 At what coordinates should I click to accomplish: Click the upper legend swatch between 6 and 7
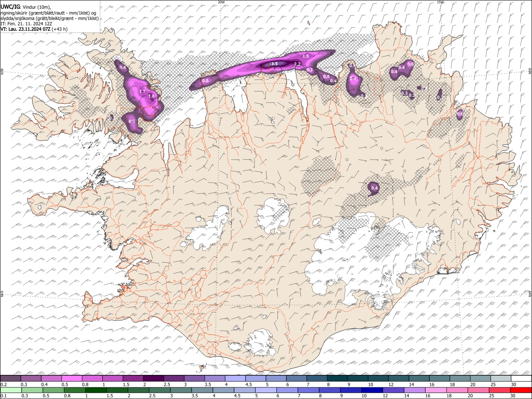coord(297,378)
